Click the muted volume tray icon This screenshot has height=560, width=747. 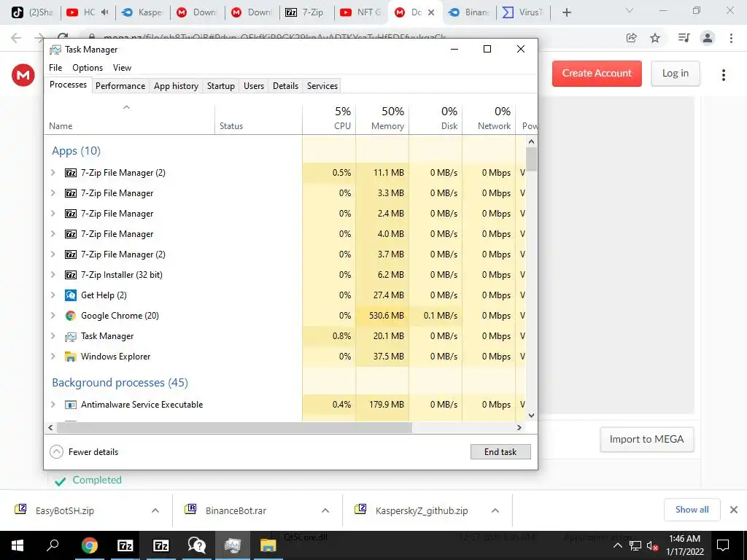[652, 545]
